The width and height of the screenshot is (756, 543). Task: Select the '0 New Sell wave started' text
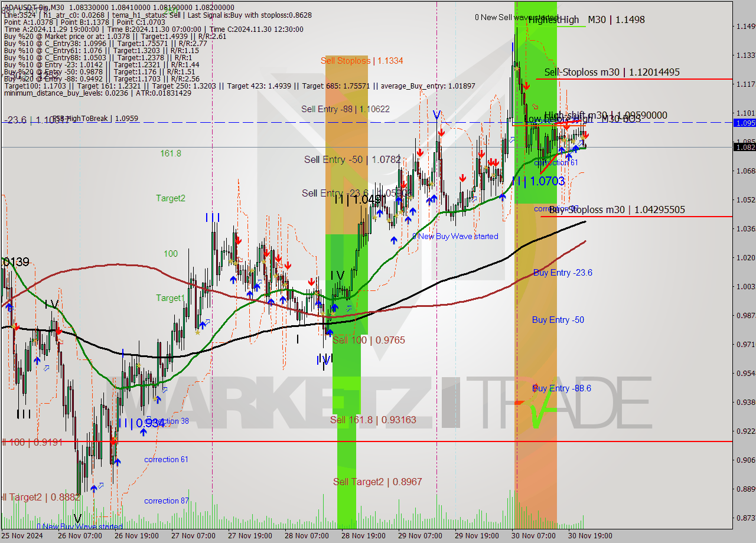pyautogui.click(x=516, y=17)
